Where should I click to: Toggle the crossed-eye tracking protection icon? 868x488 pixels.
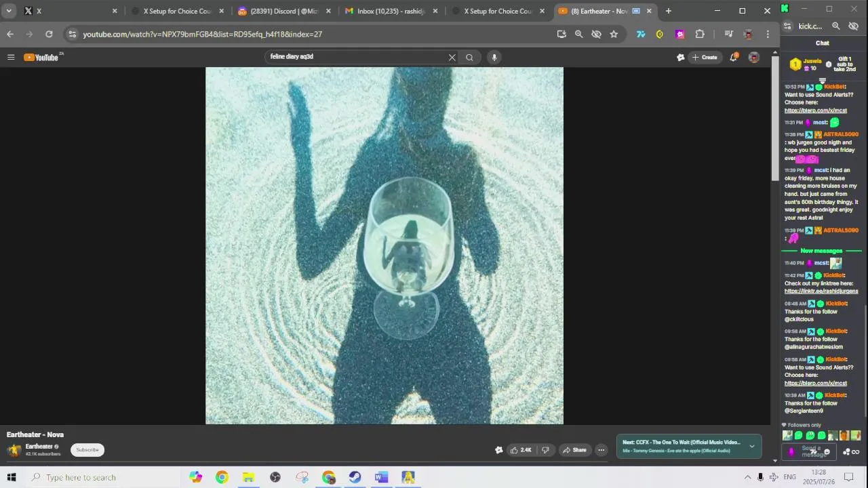click(x=596, y=34)
